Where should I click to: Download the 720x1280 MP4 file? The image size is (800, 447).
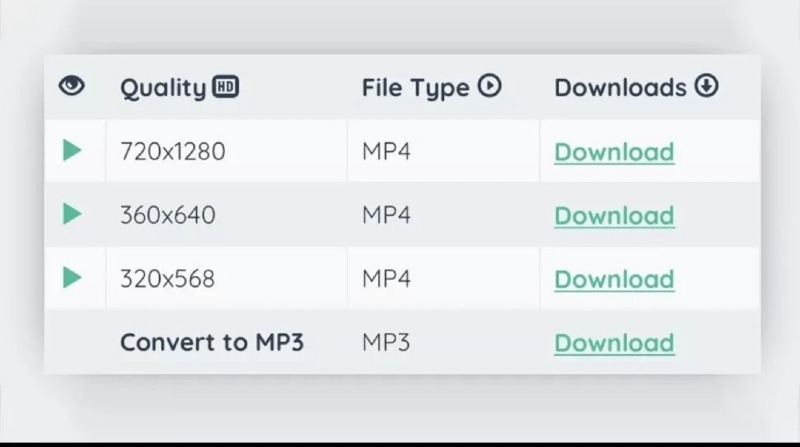point(614,152)
